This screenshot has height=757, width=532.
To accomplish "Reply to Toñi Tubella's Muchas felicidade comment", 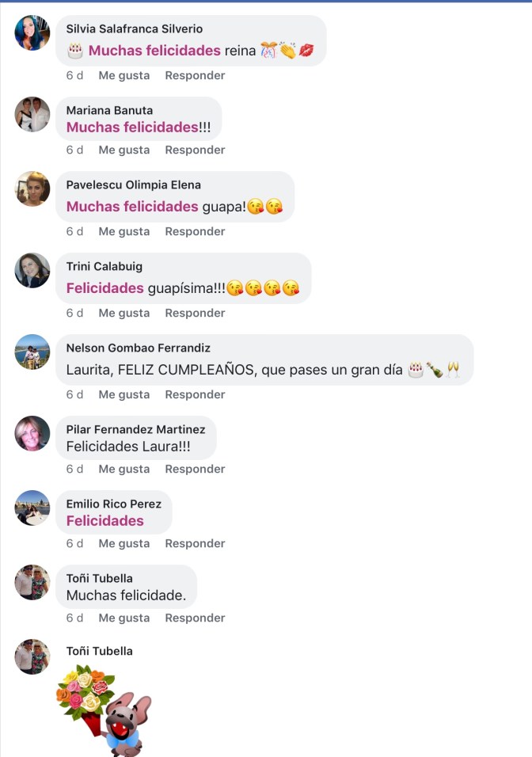I will pos(195,618).
